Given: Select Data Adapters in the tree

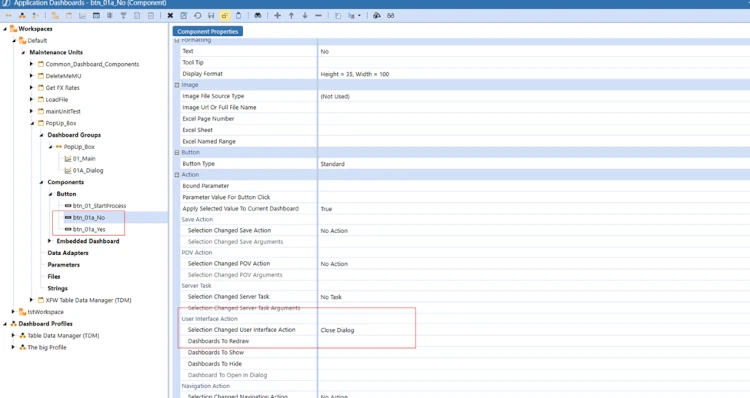Looking at the screenshot, I should 68,253.
